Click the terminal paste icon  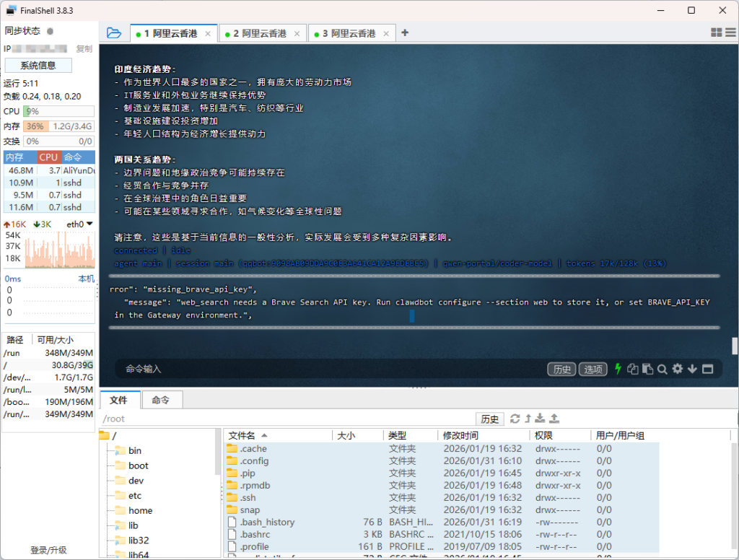click(647, 369)
